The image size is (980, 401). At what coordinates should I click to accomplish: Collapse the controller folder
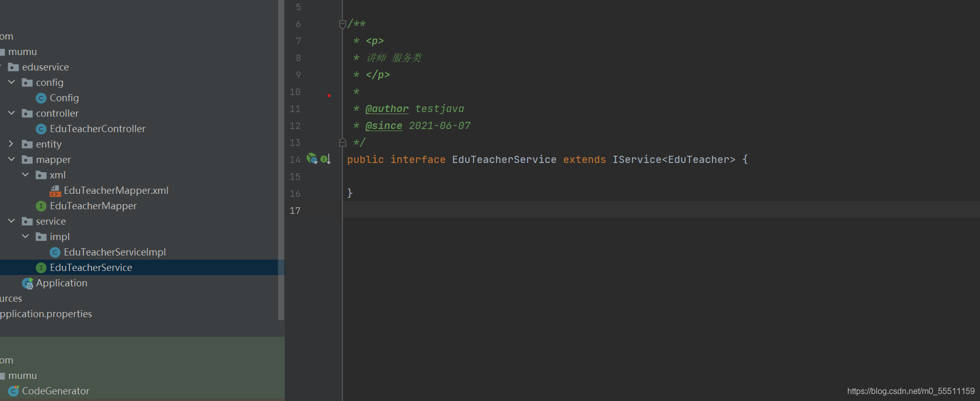click(11, 113)
